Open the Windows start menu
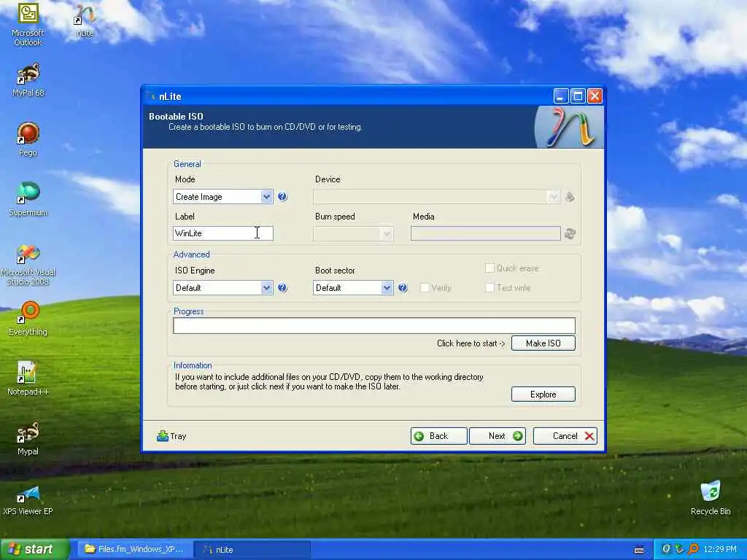The height and width of the screenshot is (560, 747). pos(34,550)
